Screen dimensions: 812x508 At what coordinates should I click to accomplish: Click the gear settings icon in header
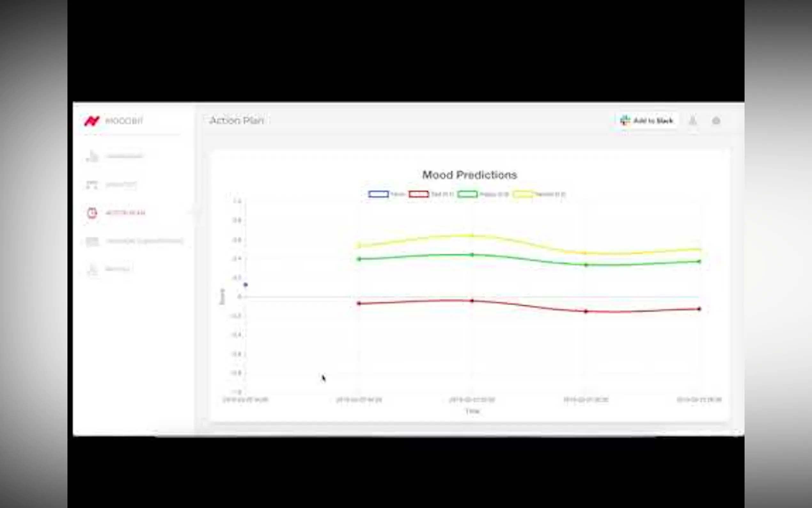(x=716, y=121)
